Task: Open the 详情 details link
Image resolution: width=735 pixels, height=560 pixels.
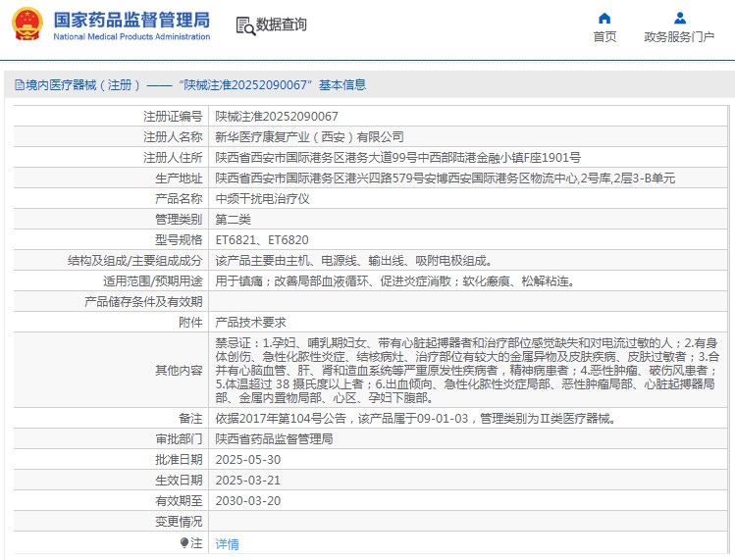Action: [227, 543]
